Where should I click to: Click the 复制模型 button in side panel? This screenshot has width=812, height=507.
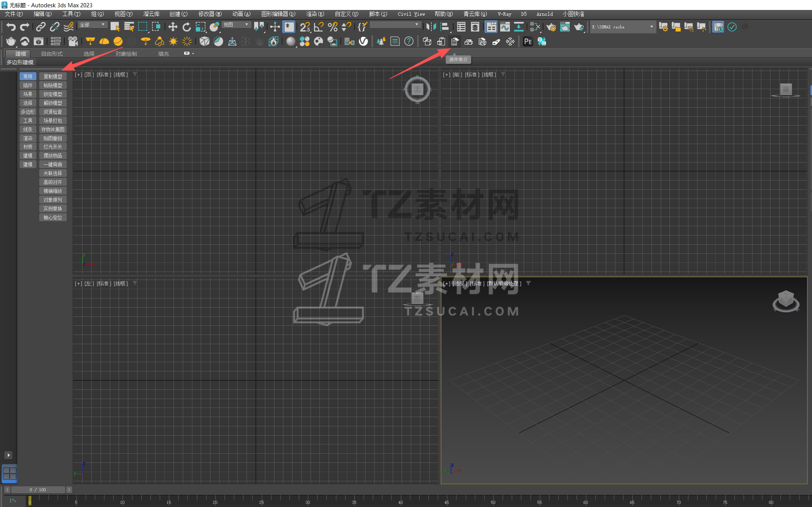click(x=53, y=76)
